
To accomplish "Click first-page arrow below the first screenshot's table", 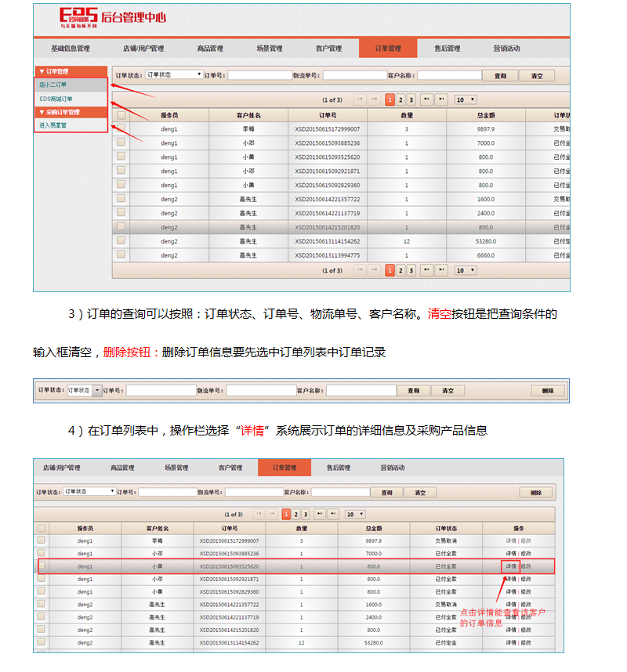I will [x=360, y=270].
